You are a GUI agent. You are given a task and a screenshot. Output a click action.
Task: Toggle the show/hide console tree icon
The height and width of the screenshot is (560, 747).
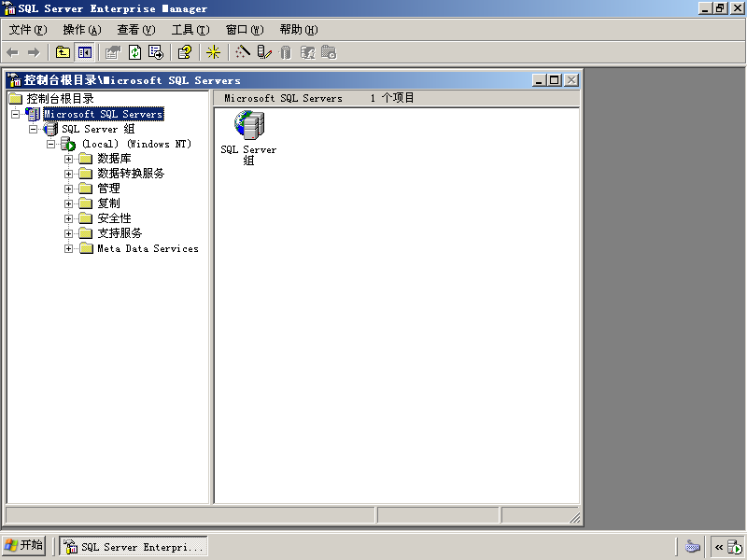pyautogui.click(x=85, y=52)
